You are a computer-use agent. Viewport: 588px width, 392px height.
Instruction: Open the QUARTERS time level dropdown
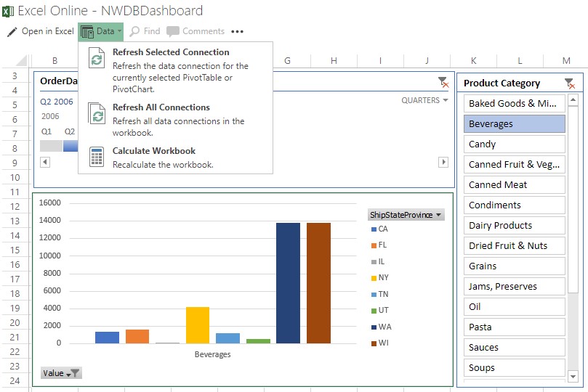pos(424,100)
